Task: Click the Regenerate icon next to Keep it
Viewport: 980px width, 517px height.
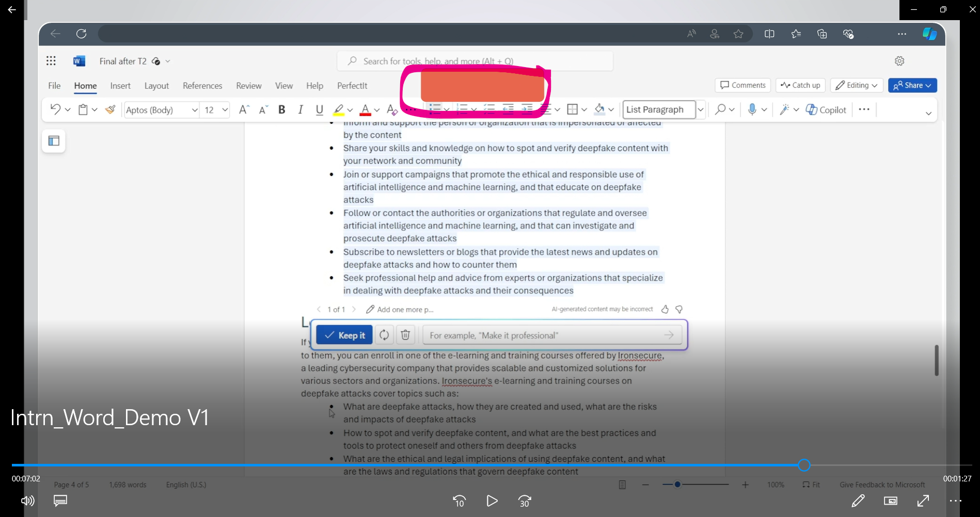Action: click(384, 335)
